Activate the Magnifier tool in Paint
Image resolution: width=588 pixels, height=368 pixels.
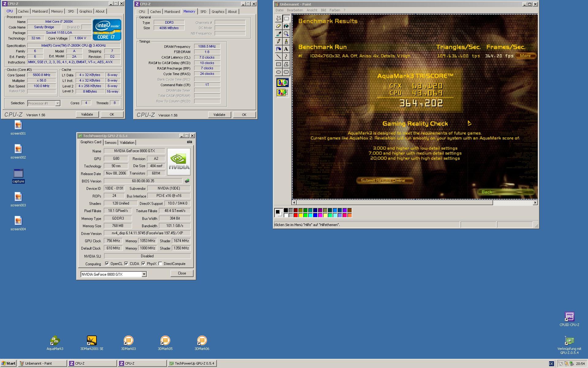(x=286, y=34)
